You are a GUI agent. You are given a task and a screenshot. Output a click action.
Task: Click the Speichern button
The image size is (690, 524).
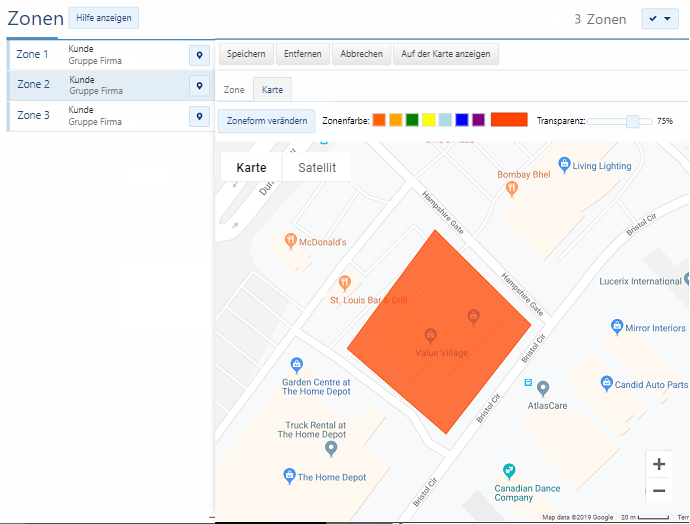pos(246,54)
